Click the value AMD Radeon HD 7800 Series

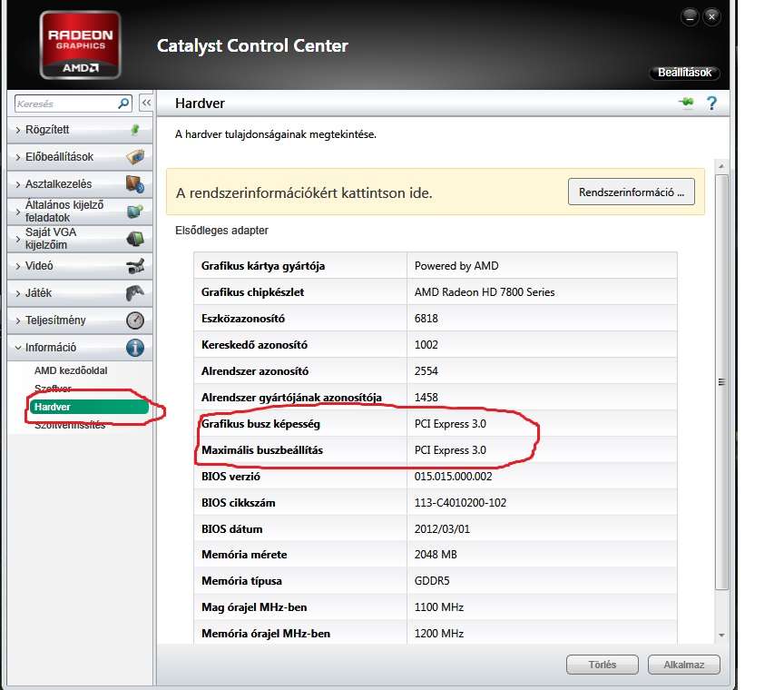[x=484, y=292]
